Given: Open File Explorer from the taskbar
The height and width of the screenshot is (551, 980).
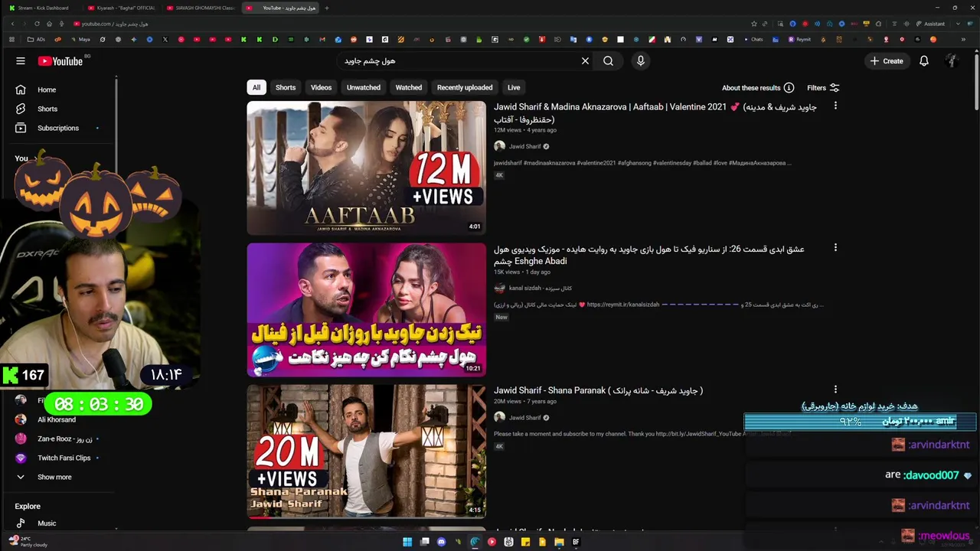Looking at the screenshot, I should [x=559, y=542].
